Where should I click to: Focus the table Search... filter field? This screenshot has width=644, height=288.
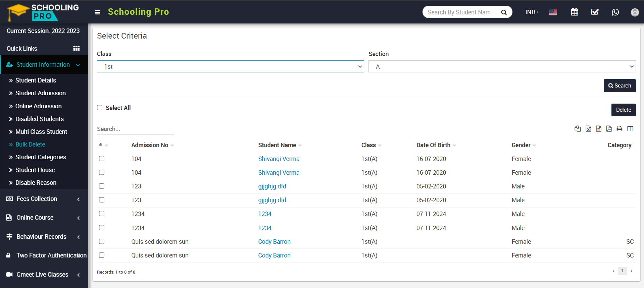pyautogui.click(x=135, y=129)
